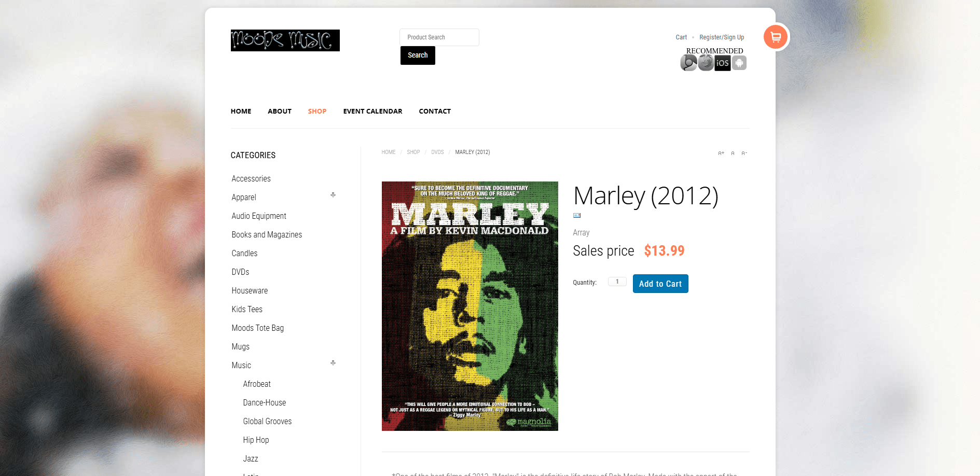980x476 pixels.
Task: Click the Quantity input box
Action: (617, 282)
